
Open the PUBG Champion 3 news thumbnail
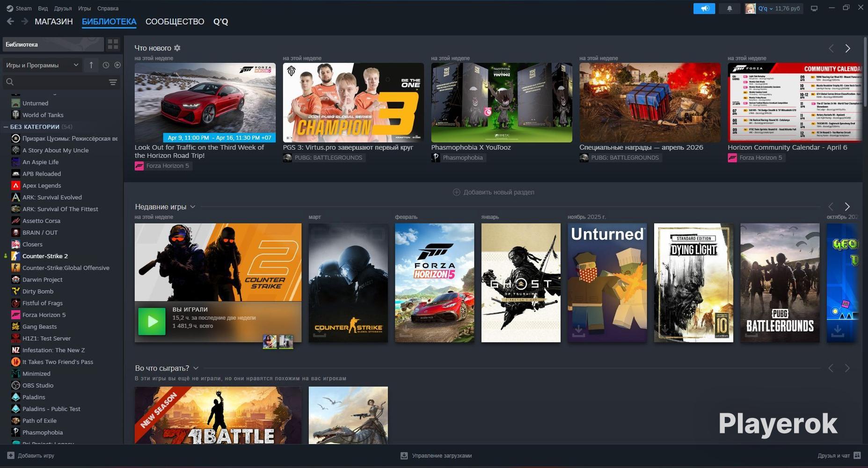point(353,102)
